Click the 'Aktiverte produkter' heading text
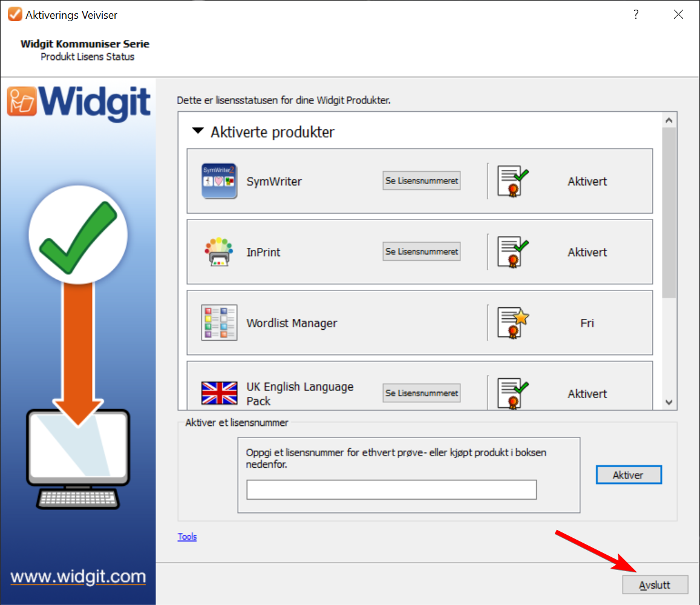Viewport: 700px width, 605px height. pos(272,132)
